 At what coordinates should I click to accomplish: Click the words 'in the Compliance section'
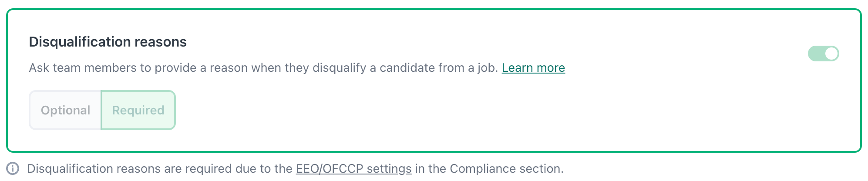(489, 169)
